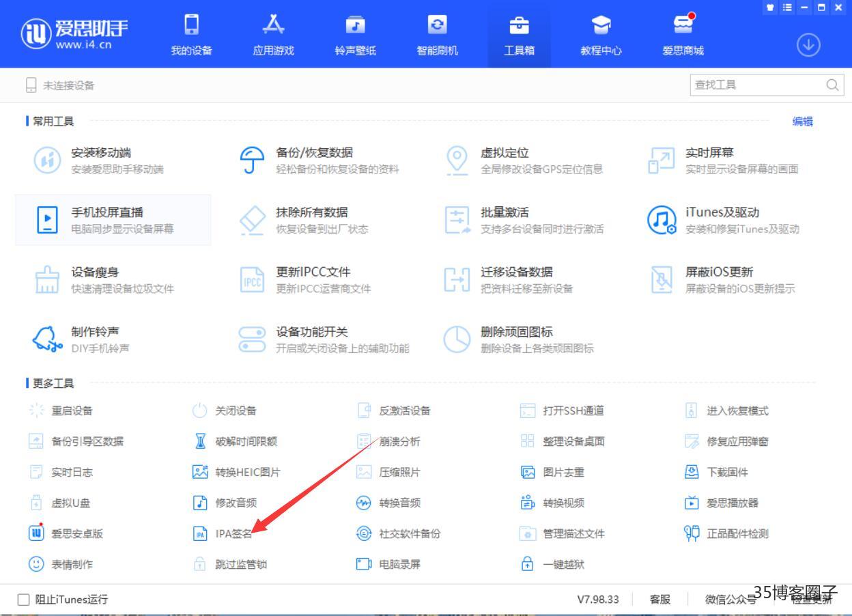The image size is (852, 616).
Task: Open 抹除所有数据 eraser icon
Action: [252, 220]
